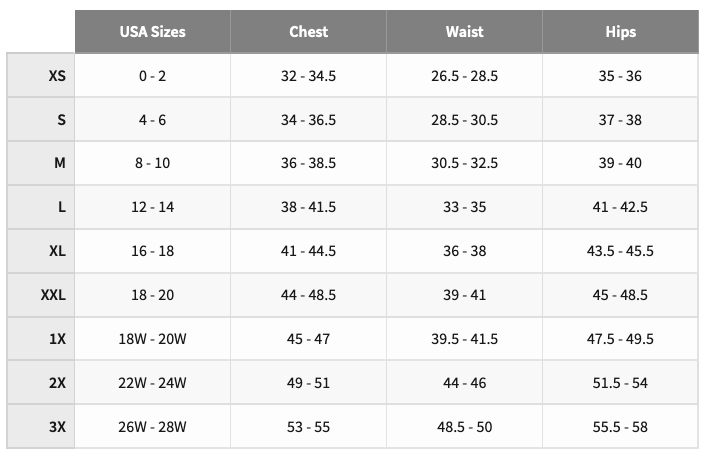Select the chest cell 53 - 55
The image size is (705, 456).
(x=308, y=427)
